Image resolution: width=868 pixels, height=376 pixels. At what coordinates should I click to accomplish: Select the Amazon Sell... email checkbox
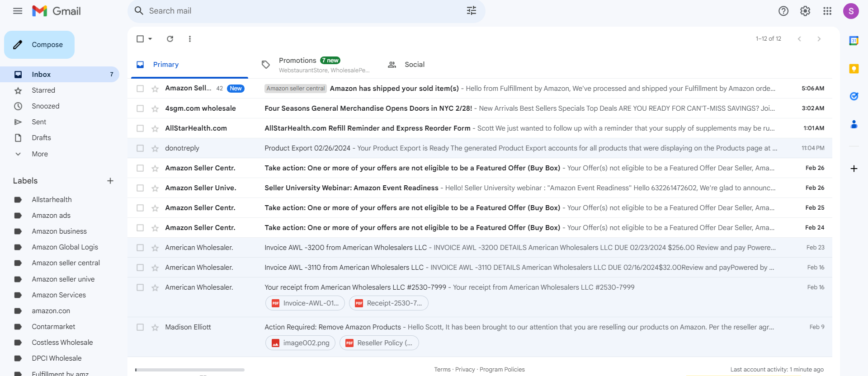pos(140,89)
